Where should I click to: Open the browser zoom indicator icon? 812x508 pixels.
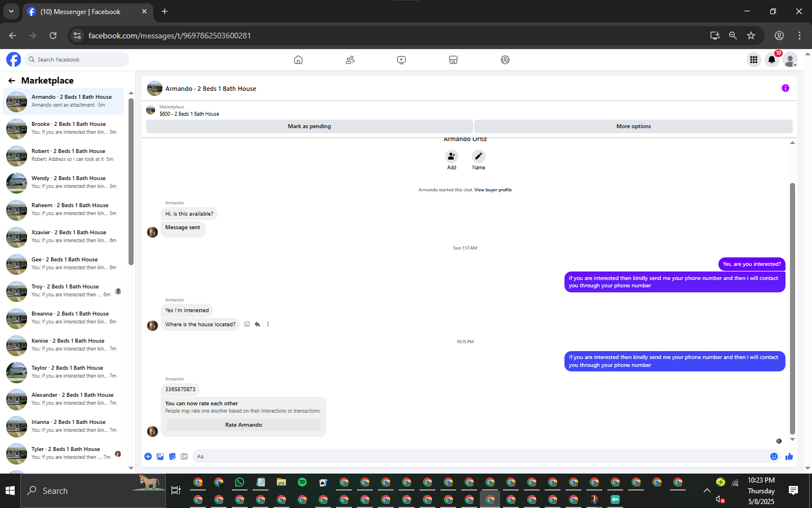pos(732,36)
